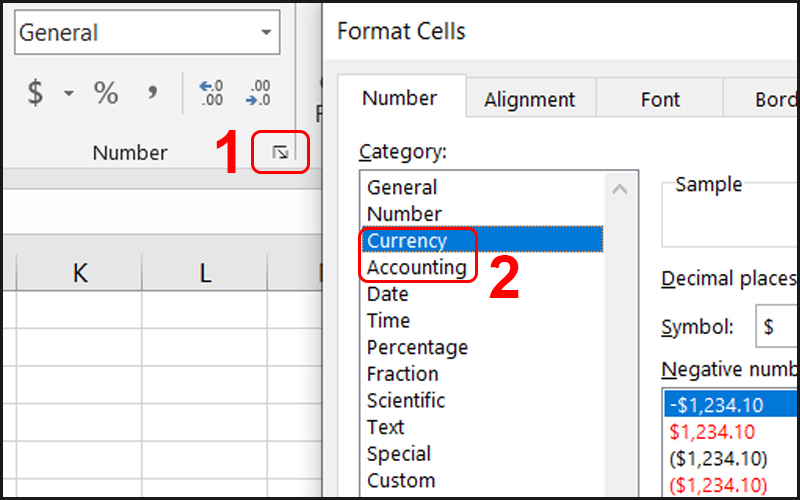Select Time in the Category list

pos(482,320)
